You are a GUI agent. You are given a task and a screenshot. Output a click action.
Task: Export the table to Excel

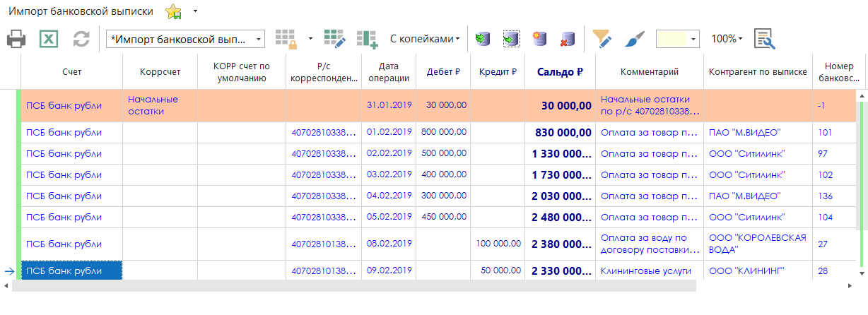(48, 39)
